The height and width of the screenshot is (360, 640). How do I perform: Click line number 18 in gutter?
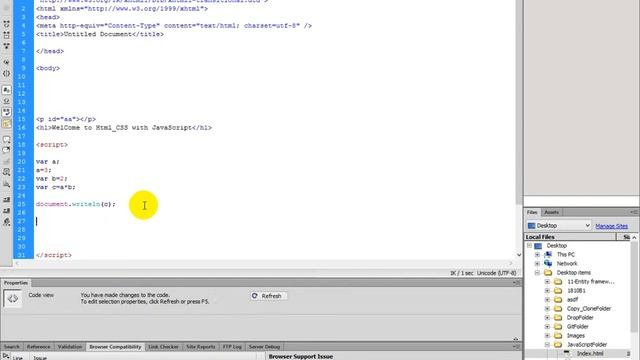21,144
